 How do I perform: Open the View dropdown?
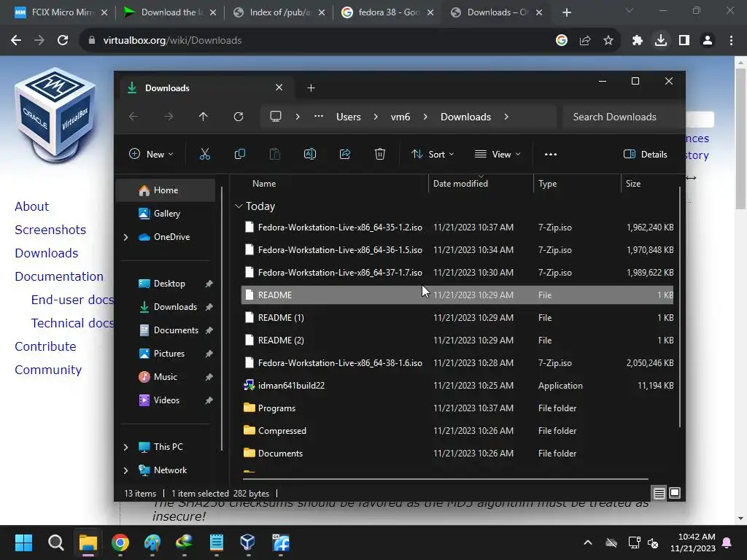coord(498,155)
